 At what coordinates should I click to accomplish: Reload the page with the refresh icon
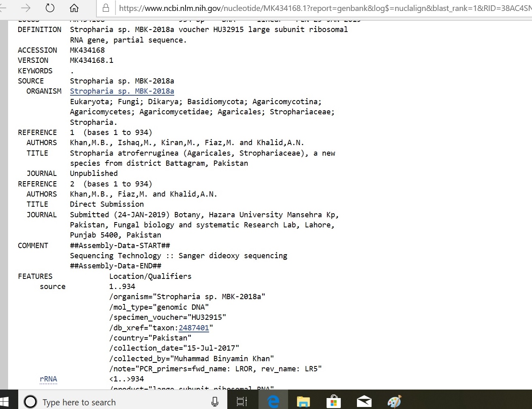click(50, 8)
